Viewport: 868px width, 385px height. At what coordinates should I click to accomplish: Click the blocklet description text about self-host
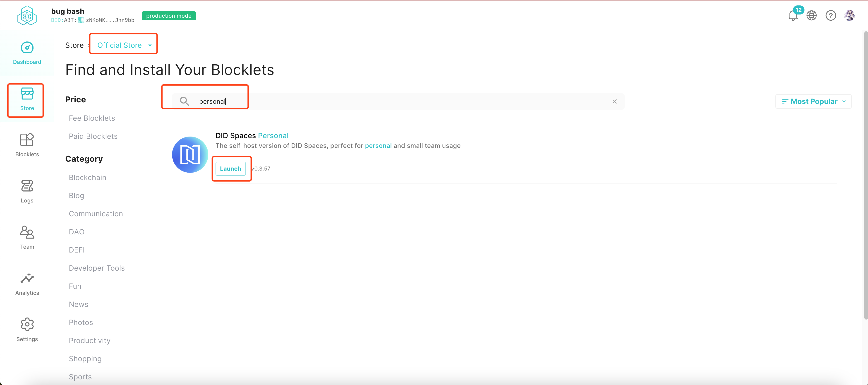coord(338,146)
